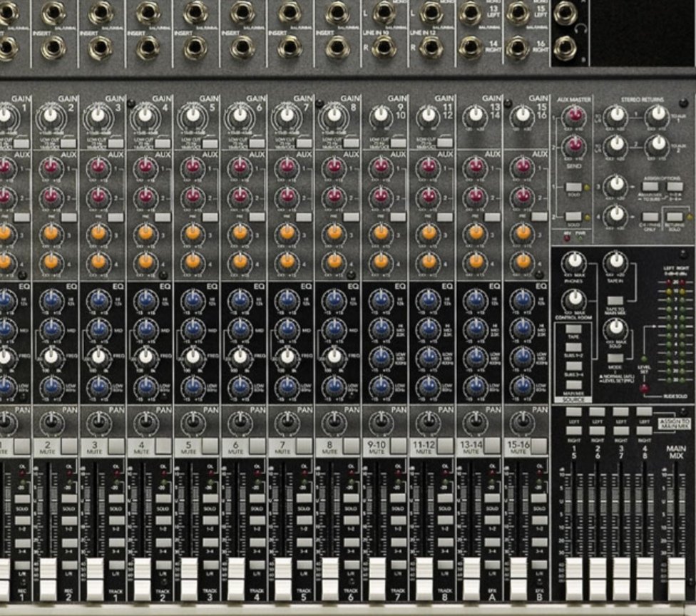696x616 pixels.
Task: Select TAPE as the monitor source
Action: [573, 329]
